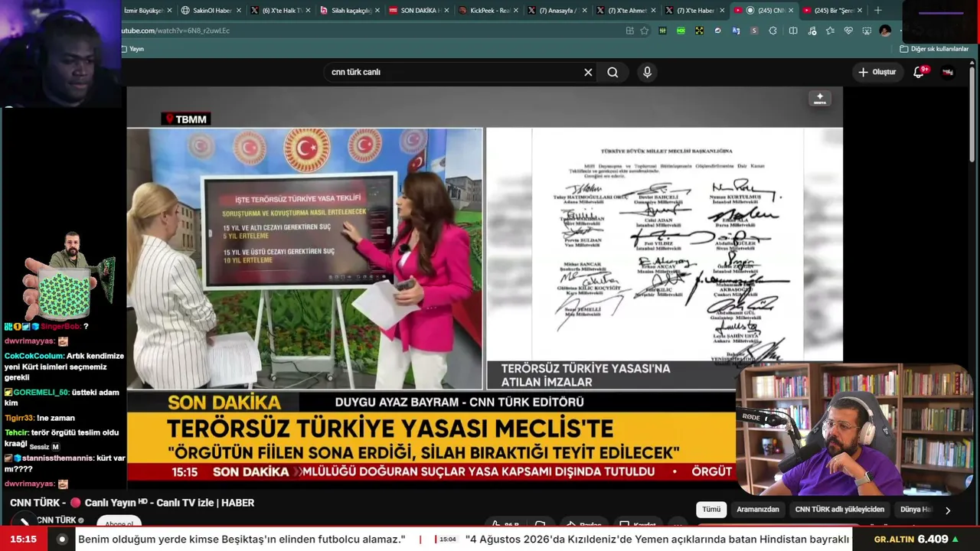Click the YouTube search magnifier button

click(x=612, y=72)
